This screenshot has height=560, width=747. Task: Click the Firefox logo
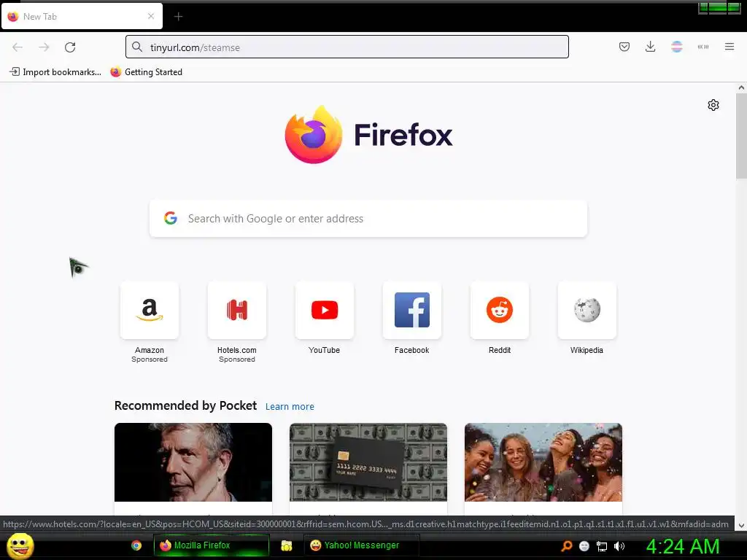tap(368, 135)
